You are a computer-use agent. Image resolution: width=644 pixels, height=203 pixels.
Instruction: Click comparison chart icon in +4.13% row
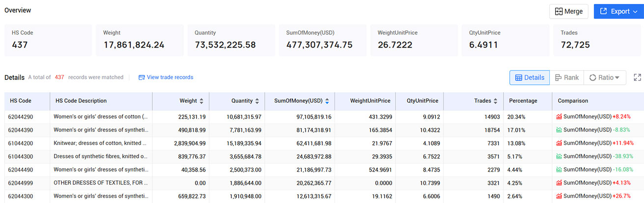[x=559, y=183]
